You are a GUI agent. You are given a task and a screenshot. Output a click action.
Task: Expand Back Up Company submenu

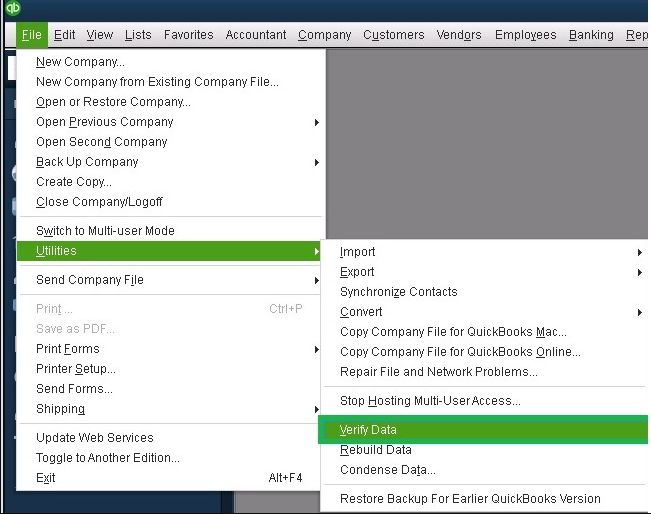(x=169, y=162)
